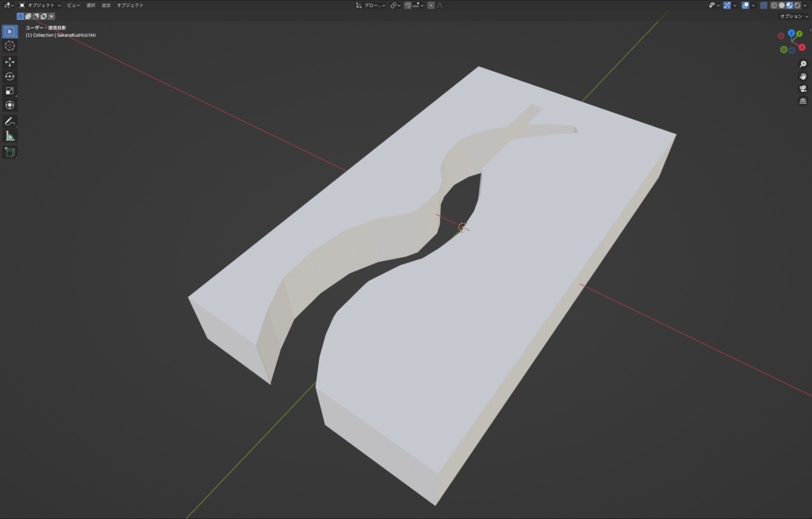
Task: Set selection mode to subtract
Action: coord(36,17)
